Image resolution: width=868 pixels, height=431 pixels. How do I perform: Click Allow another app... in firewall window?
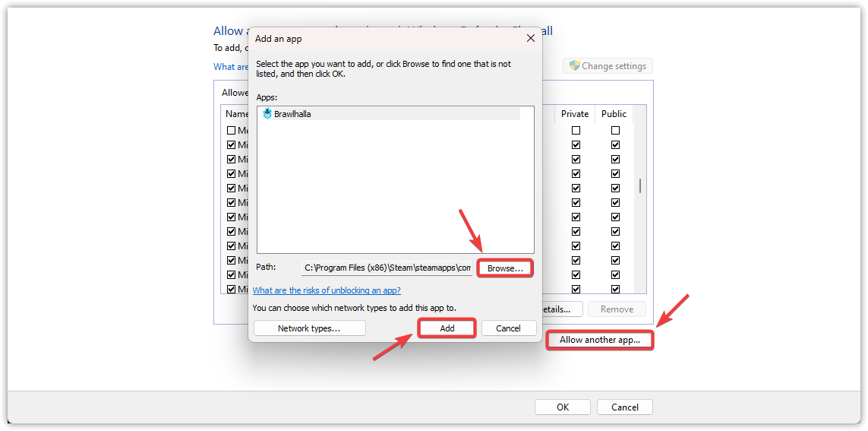coord(600,340)
